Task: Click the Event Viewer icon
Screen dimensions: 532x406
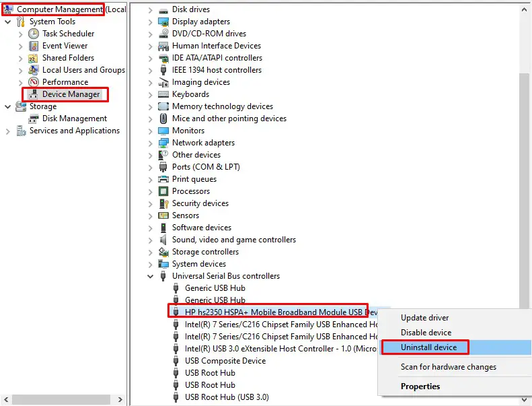Action: click(34, 46)
